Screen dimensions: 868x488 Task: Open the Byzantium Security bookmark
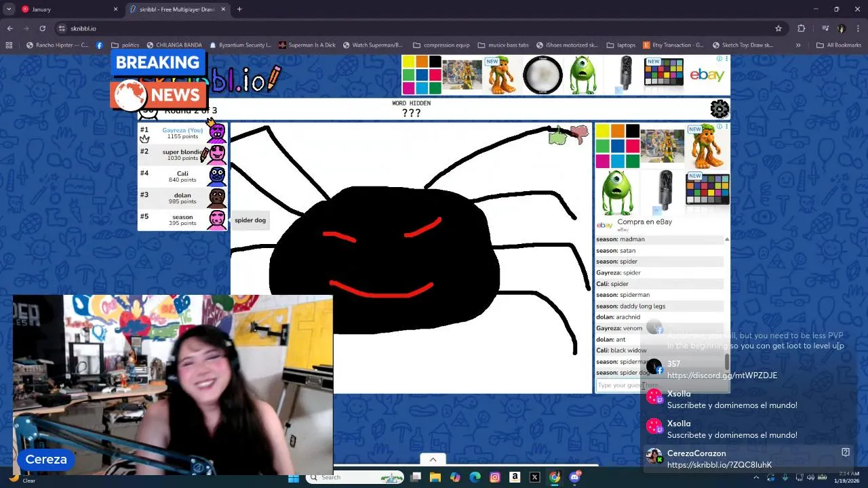239,45
